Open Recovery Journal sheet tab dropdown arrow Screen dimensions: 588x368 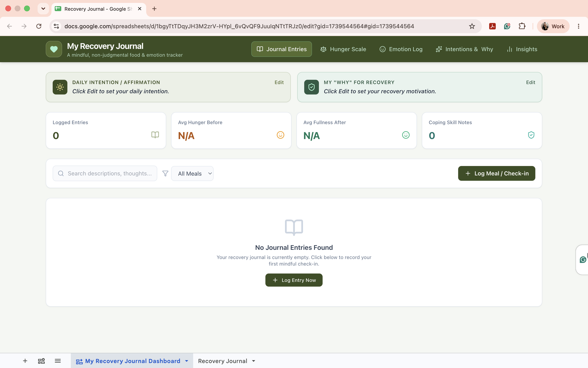254,361
